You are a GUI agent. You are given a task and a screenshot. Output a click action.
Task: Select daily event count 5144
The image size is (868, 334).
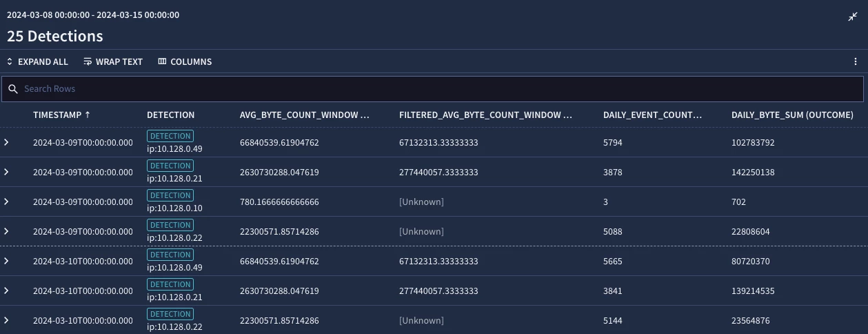point(613,321)
